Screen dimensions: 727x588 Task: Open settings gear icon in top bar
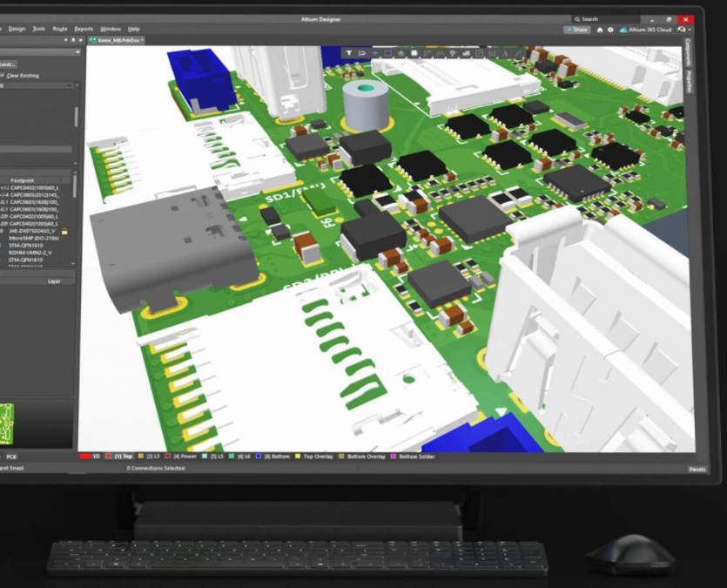pyautogui.click(x=610, y=30)
